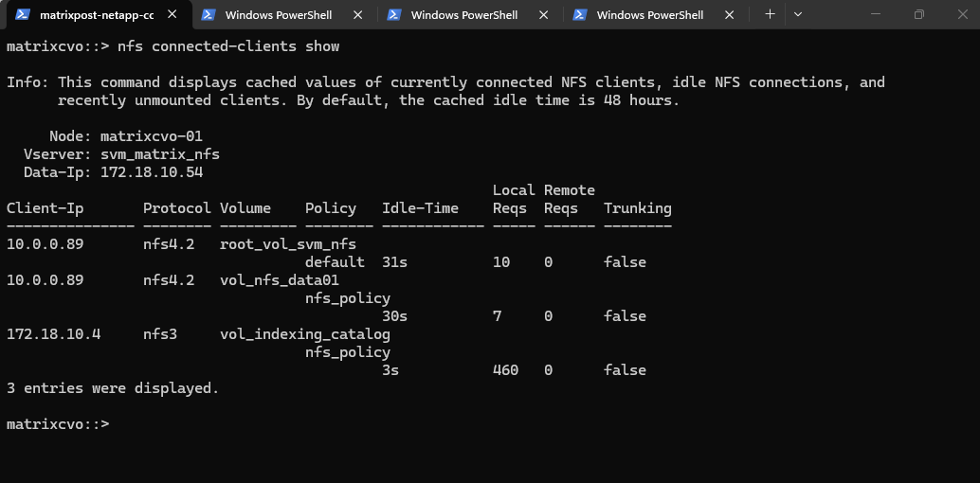Switch to the matrixpost-netapp-cc tab
This screenshot has width=980, height=483.
[96, 15]
